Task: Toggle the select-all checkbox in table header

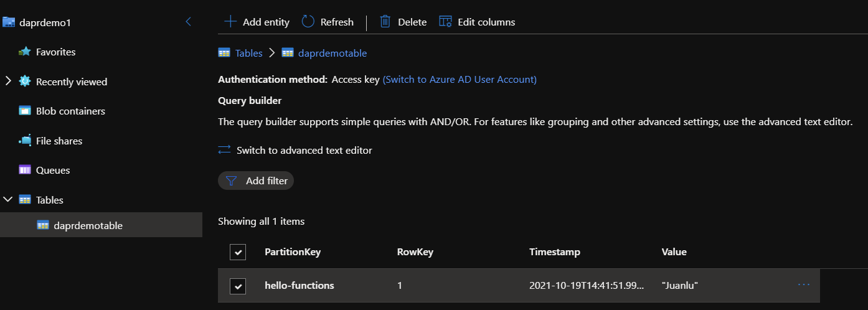Action: click(238, 252)
